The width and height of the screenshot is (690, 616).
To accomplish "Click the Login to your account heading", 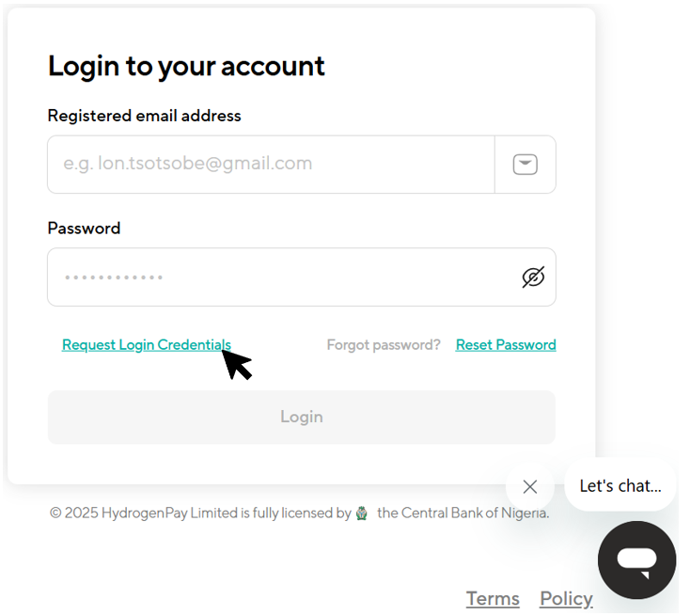I will tap(186, 67).
